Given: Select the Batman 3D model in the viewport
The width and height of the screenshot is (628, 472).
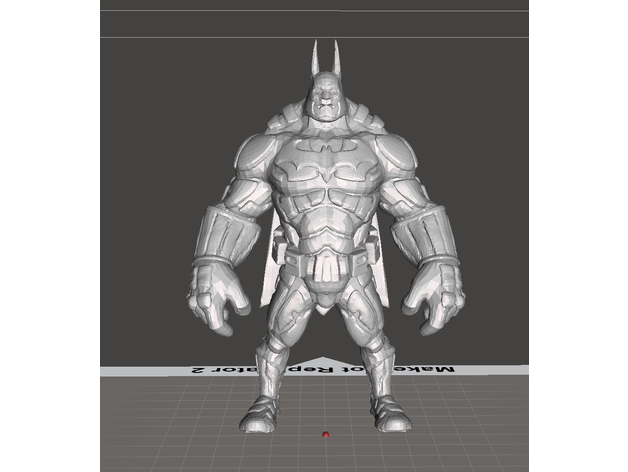Looking at the screenshot, I should click(x=326, y=236).
